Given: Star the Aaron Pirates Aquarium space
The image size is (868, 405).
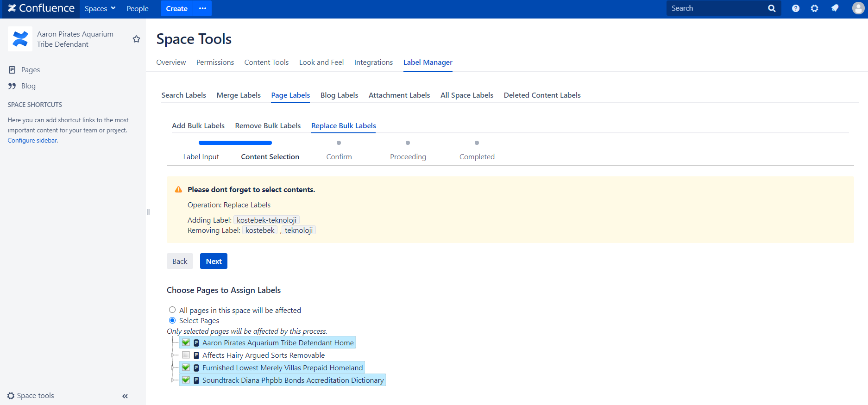Looking at the screenshot, I should pos(136,39).
